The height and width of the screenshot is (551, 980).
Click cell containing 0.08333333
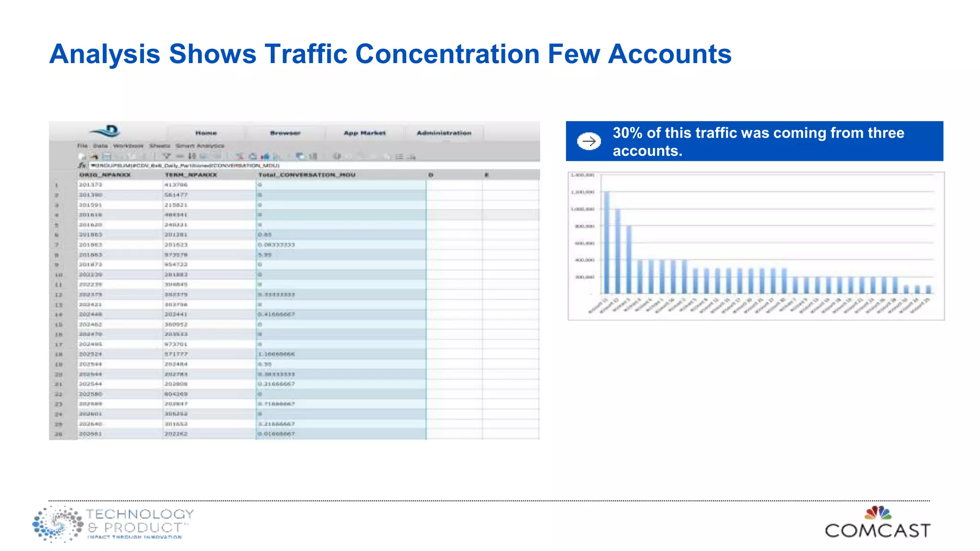(x=341, y=245)
